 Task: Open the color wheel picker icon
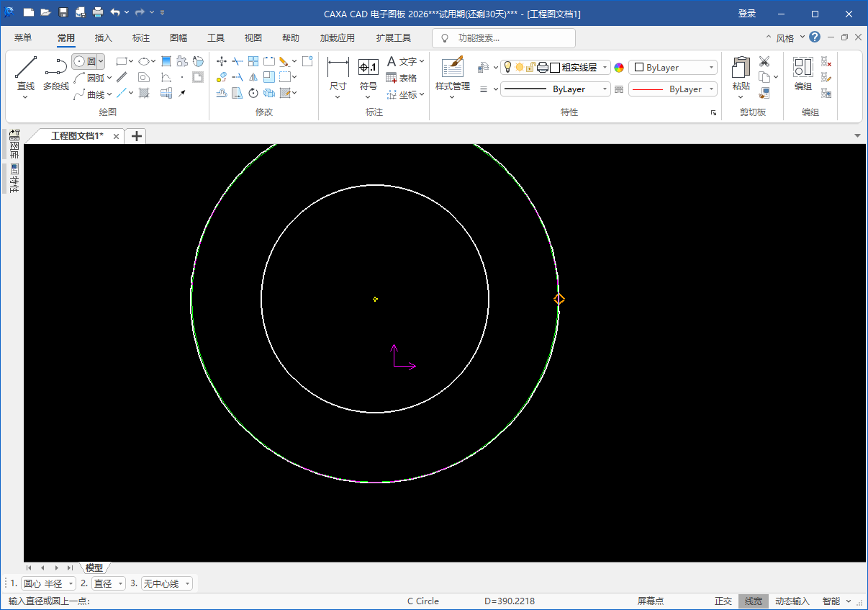pyautogui.click(x=619, y=68)
